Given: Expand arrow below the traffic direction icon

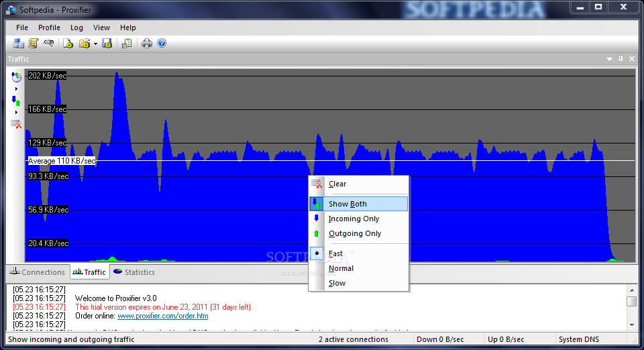Looking at the screenshot, I should (x=16, y=112).
